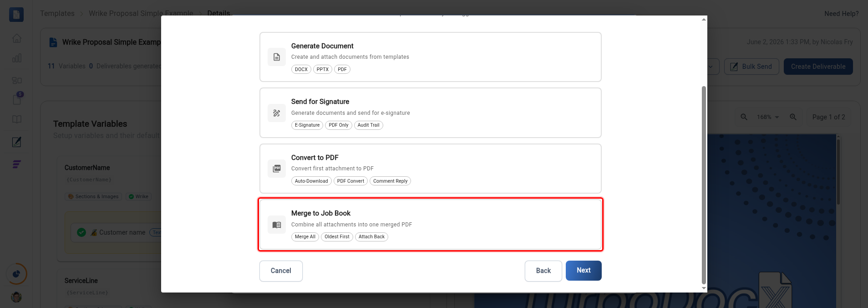This screenshot has width=868, height=308.
Task: Click the Comment Reply tag
Action: [390, 181]
